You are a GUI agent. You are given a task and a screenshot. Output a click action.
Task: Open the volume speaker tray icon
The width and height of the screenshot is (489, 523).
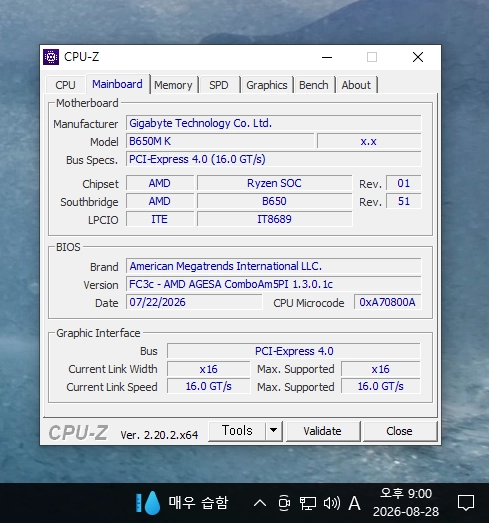coord(332,503)
